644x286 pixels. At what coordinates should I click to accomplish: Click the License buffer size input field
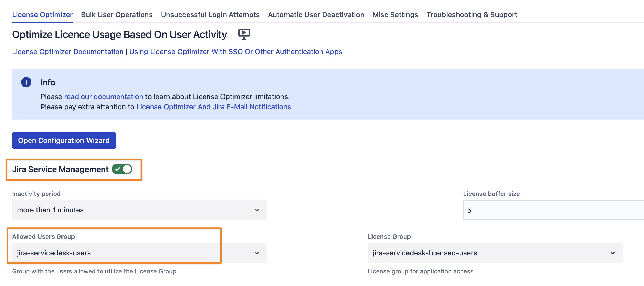point(553,210)
